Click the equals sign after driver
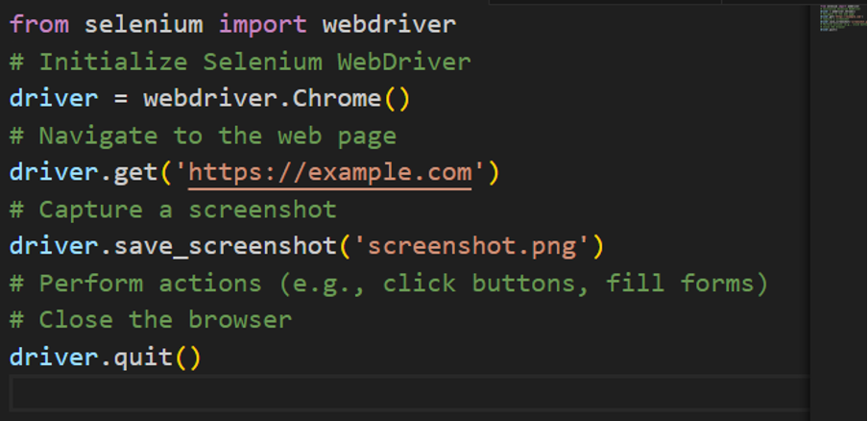Image resolution: width=868 pixels, height=421 pixels. (x=121, y=99)
